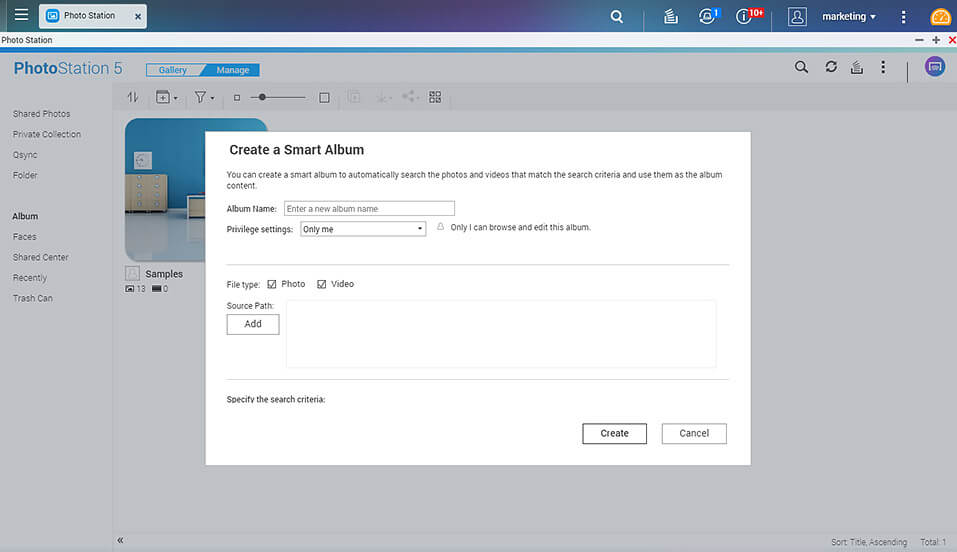Open the Privilege settings dropdown
The height and width of the screenshot is (552, 957).
click(x=363, y=229)
